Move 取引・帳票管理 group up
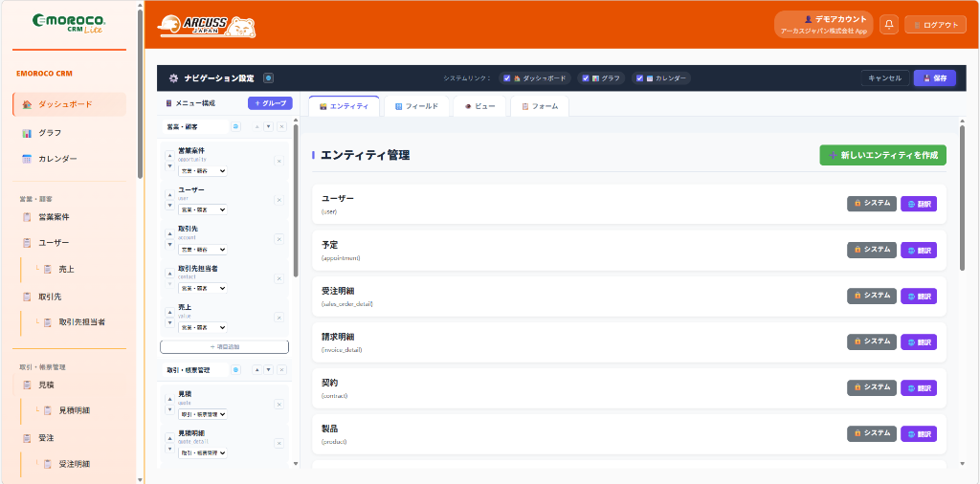 (x=256, y=370)
